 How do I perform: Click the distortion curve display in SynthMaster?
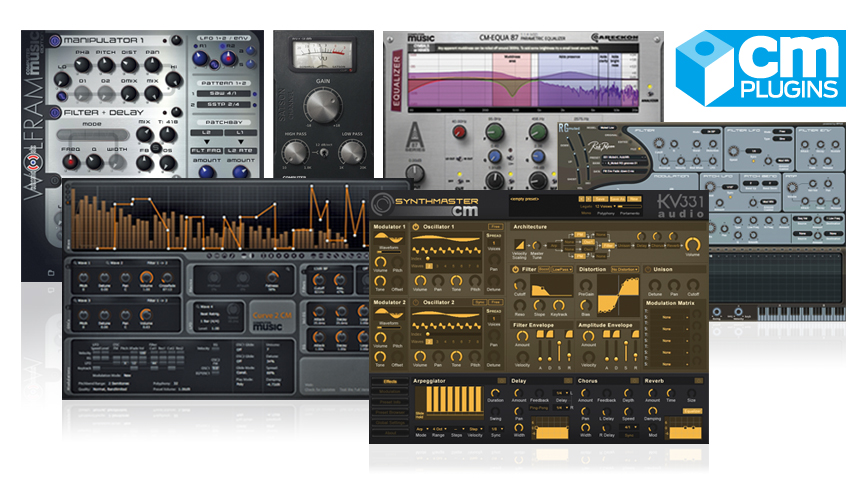point(618,296)
